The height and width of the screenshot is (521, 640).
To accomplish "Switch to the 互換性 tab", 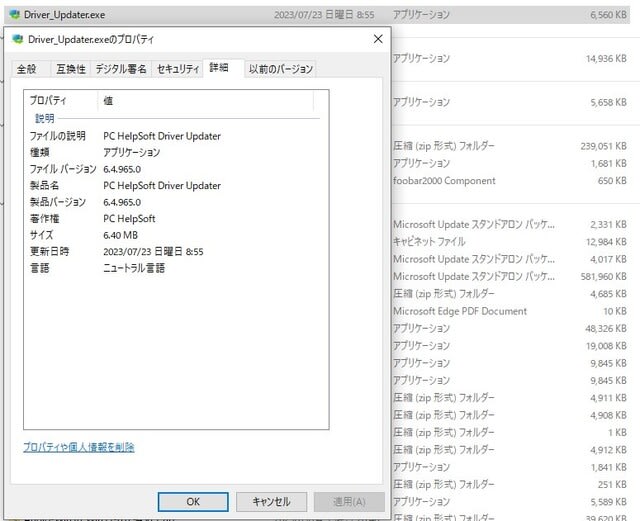I will 71,69.
